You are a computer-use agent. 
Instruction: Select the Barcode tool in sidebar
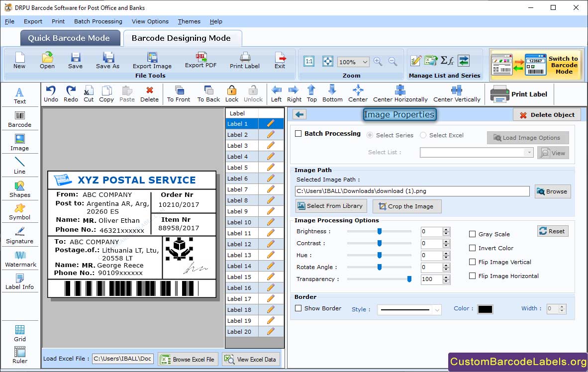coord(19,119)
